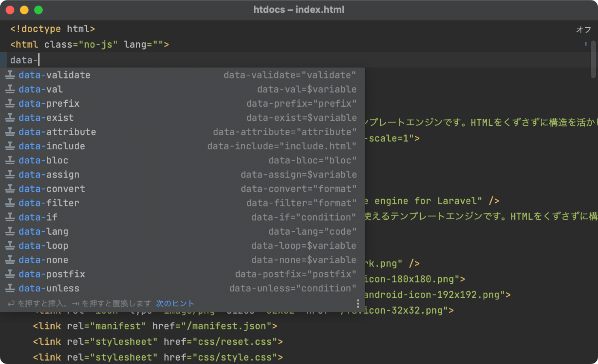Open completion popup three-dots options menu

tap(358, 303)
